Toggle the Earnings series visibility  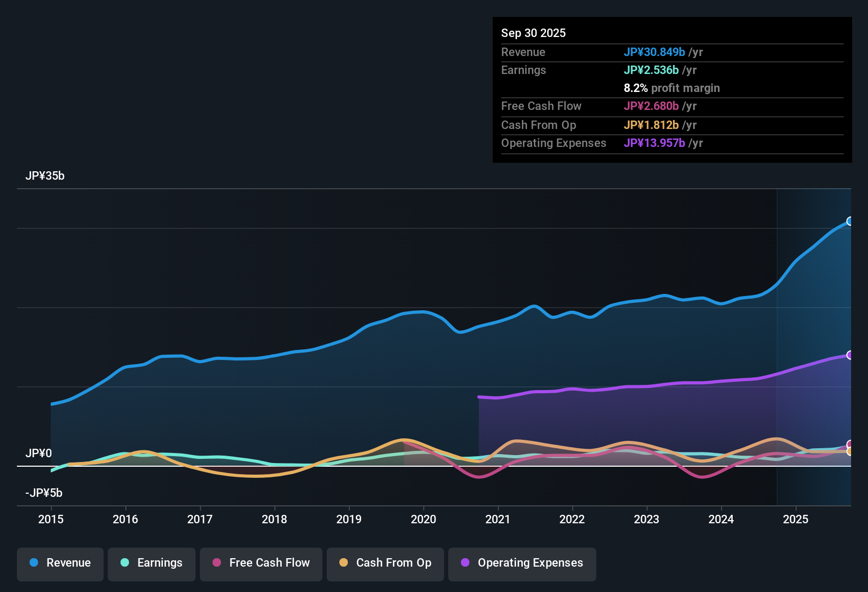pos(151,563)
